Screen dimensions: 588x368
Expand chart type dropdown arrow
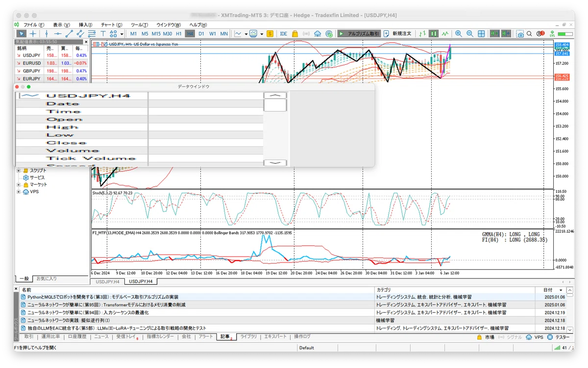(x=245, y=34)
